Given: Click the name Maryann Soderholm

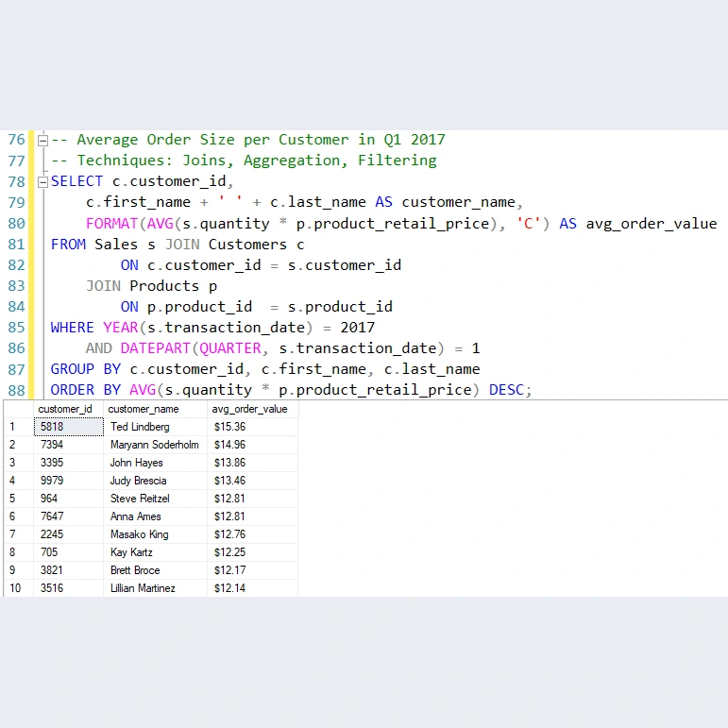Looking at the screenshot, I should click(154, 445).
